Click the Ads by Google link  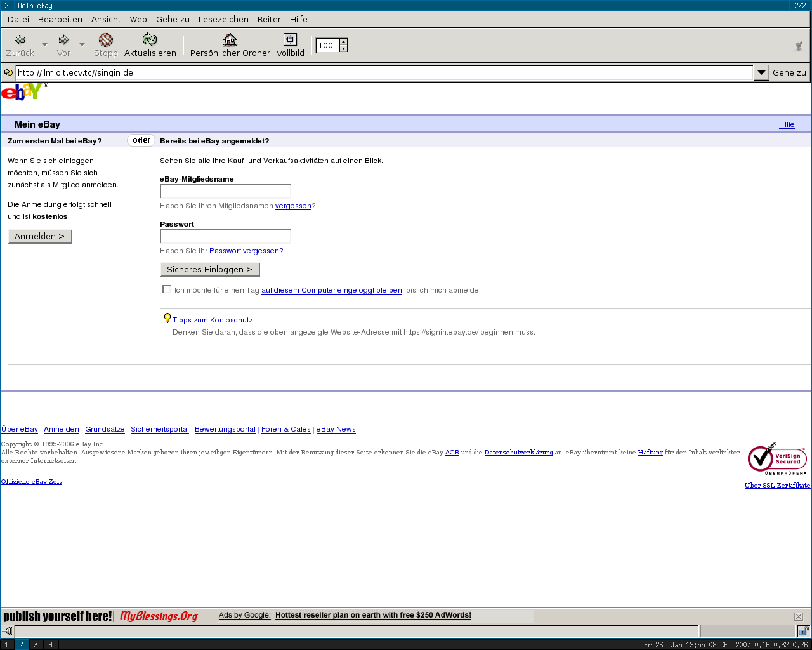[245, 615]
